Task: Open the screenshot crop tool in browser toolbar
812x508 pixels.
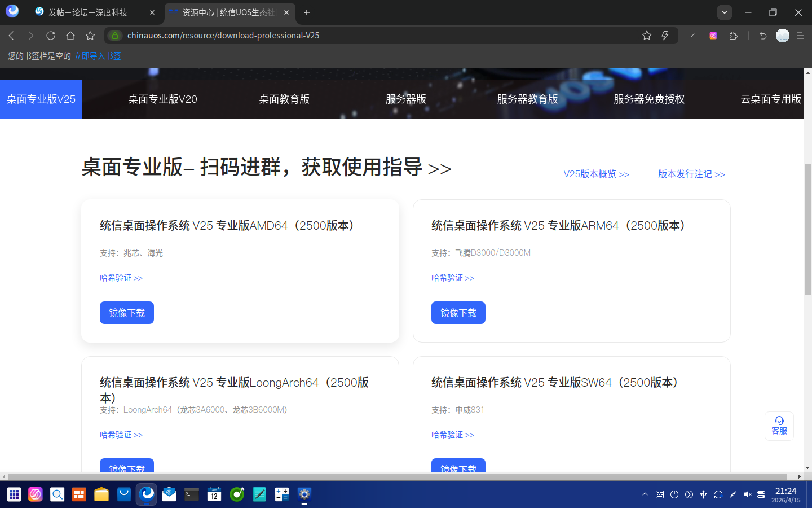Action: tap(692, 36)
